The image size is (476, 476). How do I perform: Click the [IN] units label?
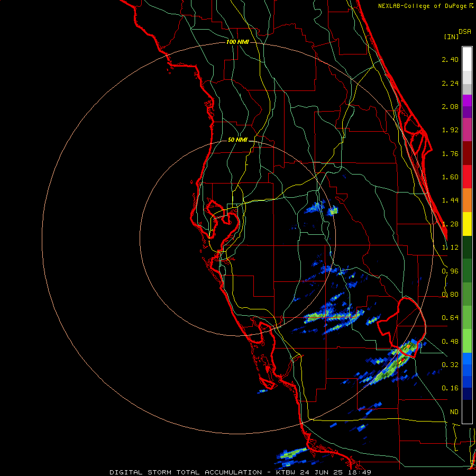pyautogui.click(x=451, y=36)
